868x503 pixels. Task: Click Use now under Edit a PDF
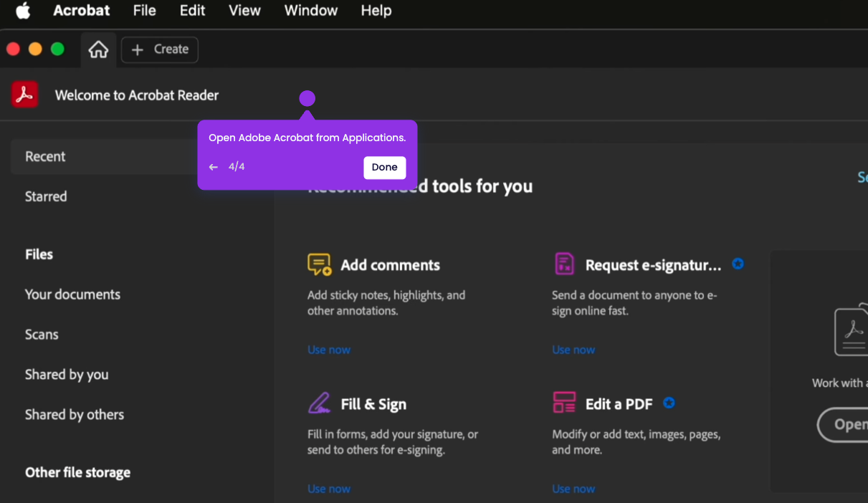(x=573, y=489)
